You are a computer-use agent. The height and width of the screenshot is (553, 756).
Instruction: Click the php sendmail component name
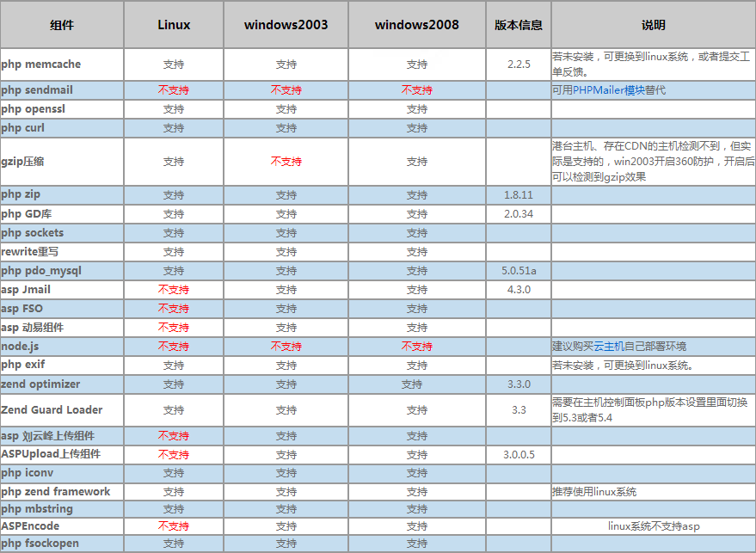[37, 90]
